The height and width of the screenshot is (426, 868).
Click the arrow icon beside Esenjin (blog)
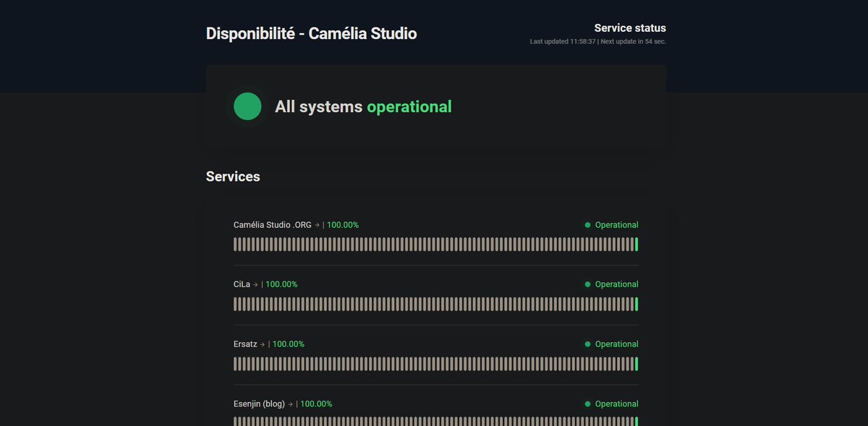click(x=291, y=404)
